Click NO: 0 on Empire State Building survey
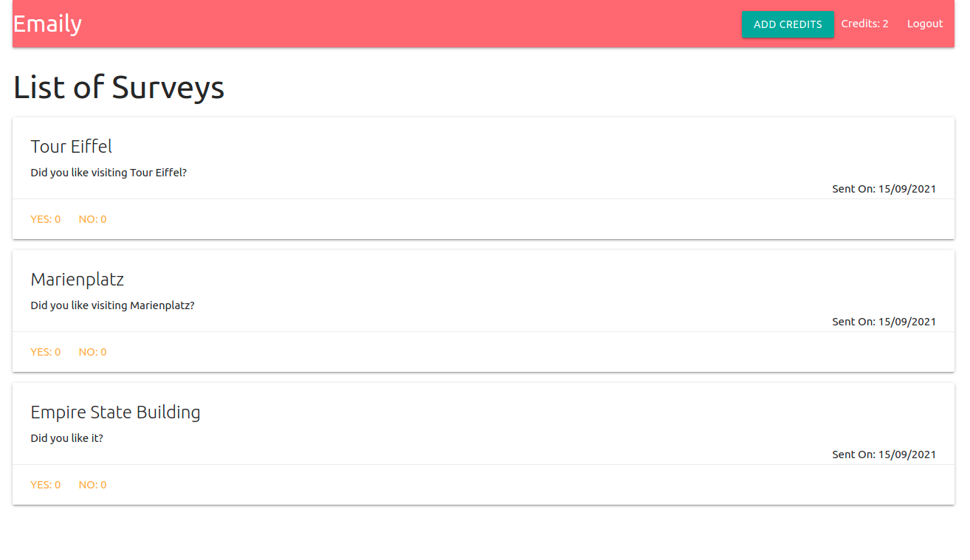The image size is (970, 560). (93, 485)
